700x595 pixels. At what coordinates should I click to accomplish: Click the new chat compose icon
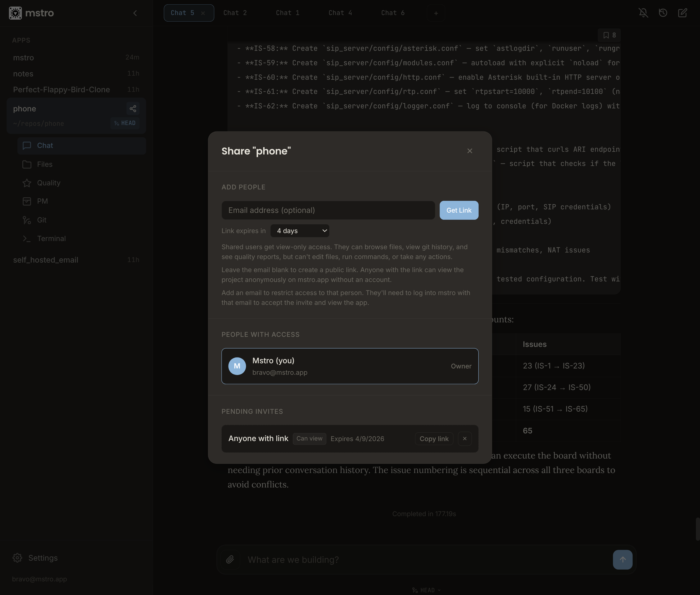683,13
